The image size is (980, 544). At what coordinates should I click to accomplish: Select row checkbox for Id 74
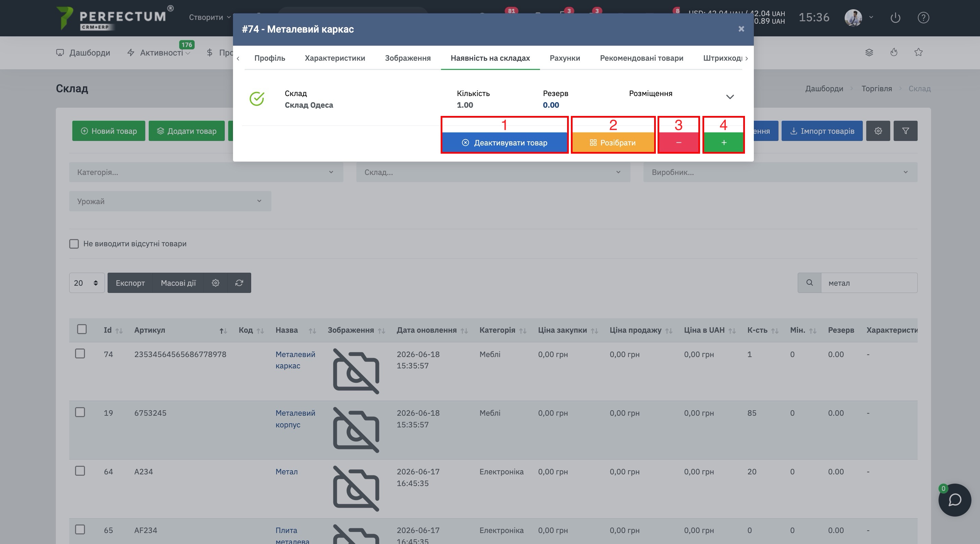pos(80,354)
